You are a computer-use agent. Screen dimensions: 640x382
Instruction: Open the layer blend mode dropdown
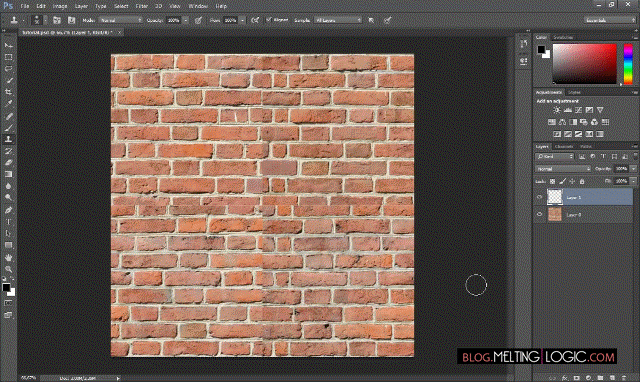563,169
